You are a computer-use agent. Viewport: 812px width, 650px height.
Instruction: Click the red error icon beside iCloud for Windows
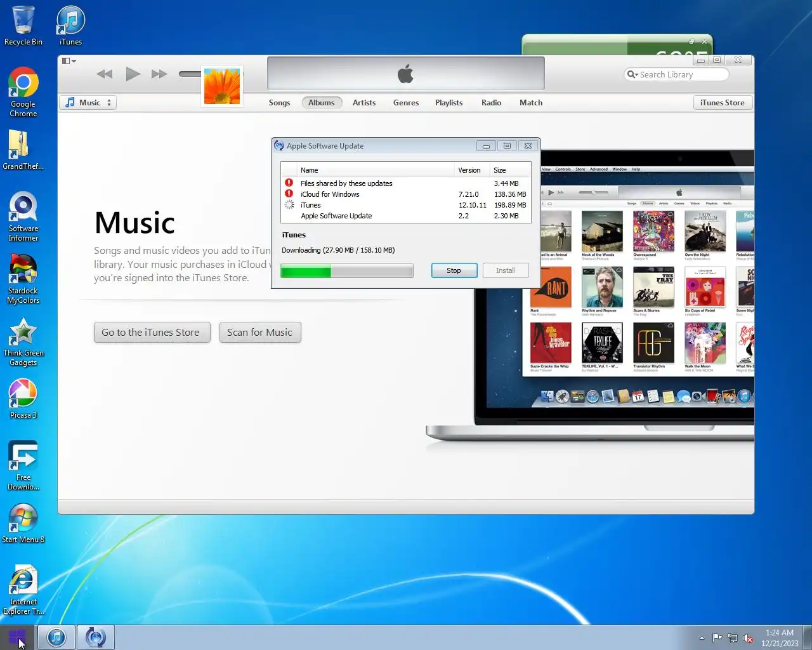tap(289, 194)
